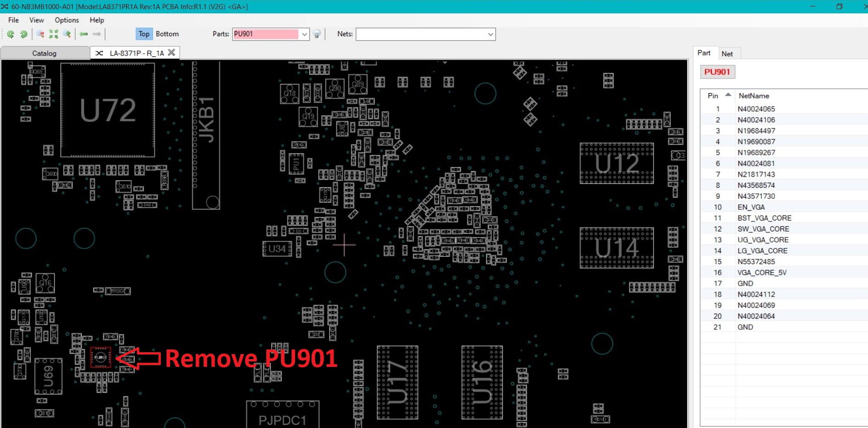This screenshot has width=868, height=428.
Task: Switch to the Catalog tab
Action: [44, 53]
